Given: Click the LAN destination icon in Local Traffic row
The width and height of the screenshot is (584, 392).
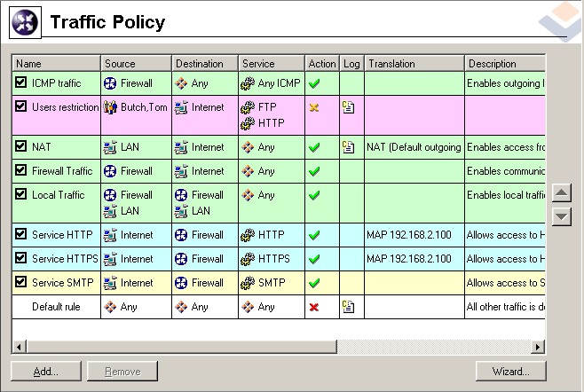Looking at the screenshot, I should tap(181, 211).
